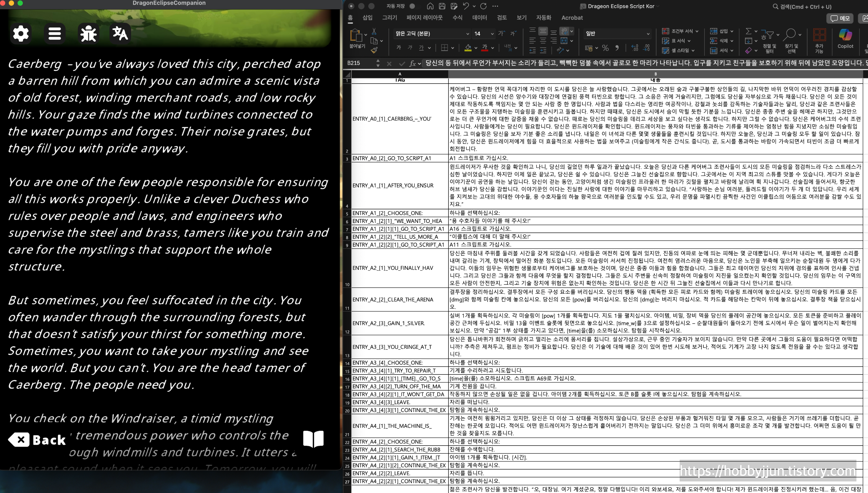Apply the yellow fill color swatch
The width and height of the screenshot is (868, 493).
468,48
